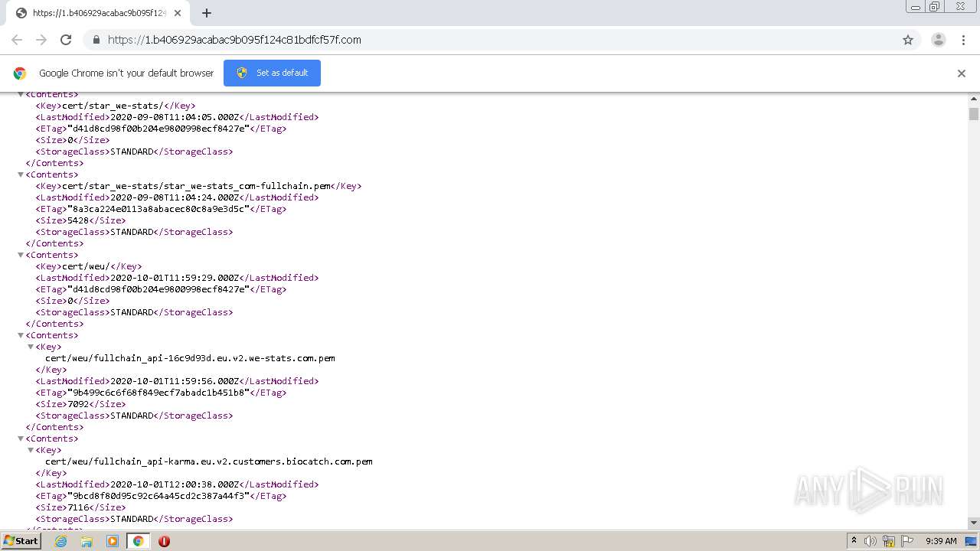Set Chrome as default browser

pyautogui.click(x=272, y=73)
